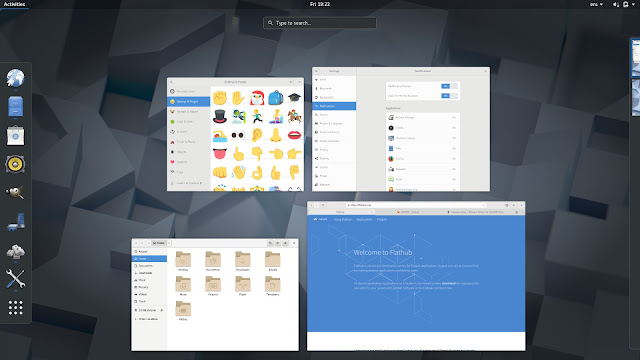Open the Software shopping bag in the dock
640x360 pixels.
point(16,135)
